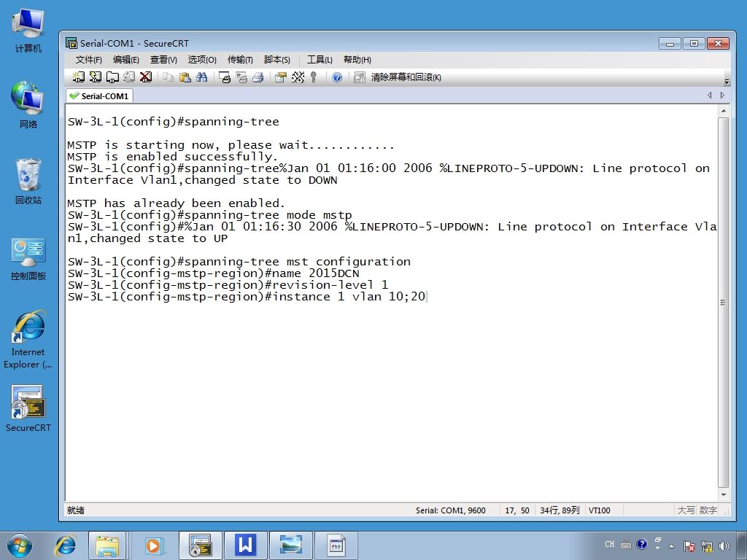Select the Serial-COM1 session tab
Image resolution: width=747 pixels, height=560 pixels.
coord(99,96)
